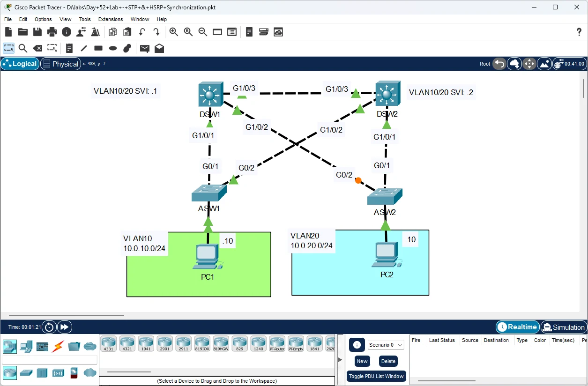Screen dimensions: 588x386
Task: Open the View menu
Action: [x=66, y=19]
